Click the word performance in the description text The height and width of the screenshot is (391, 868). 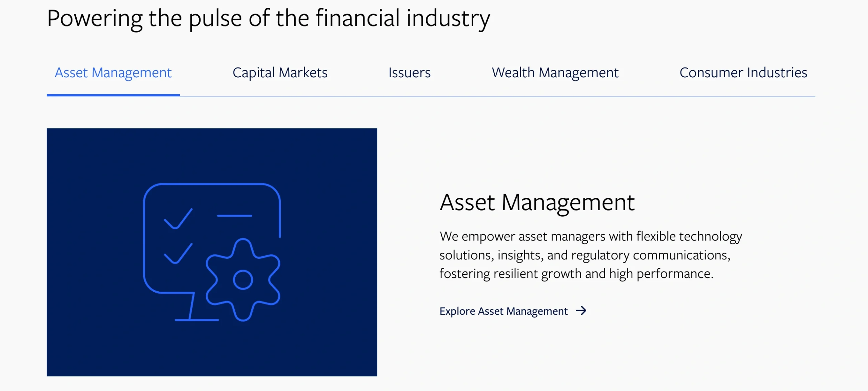click(x=675, y=274)
